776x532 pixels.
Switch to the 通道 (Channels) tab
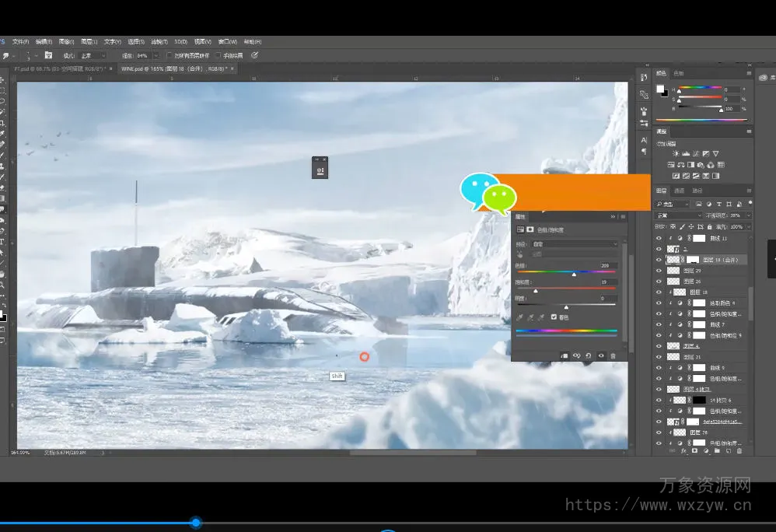[x=680, y=191]
